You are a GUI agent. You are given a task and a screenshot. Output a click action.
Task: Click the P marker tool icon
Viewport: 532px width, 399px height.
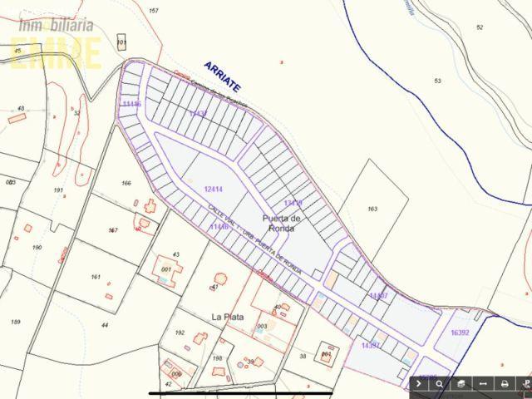(x=525, y=384)
